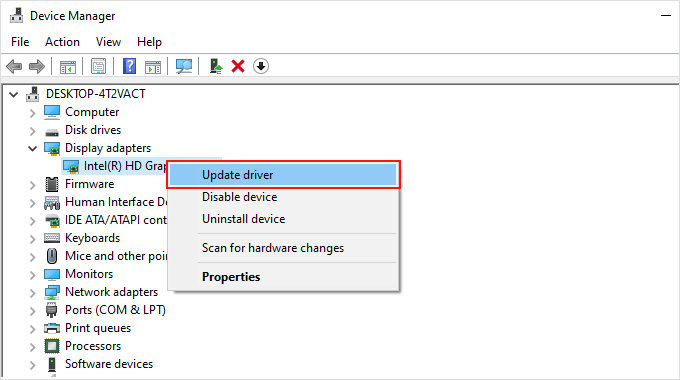680x380 pixels.
Task: Choose Properties in the context menu
Action: [x=283, y=277]
